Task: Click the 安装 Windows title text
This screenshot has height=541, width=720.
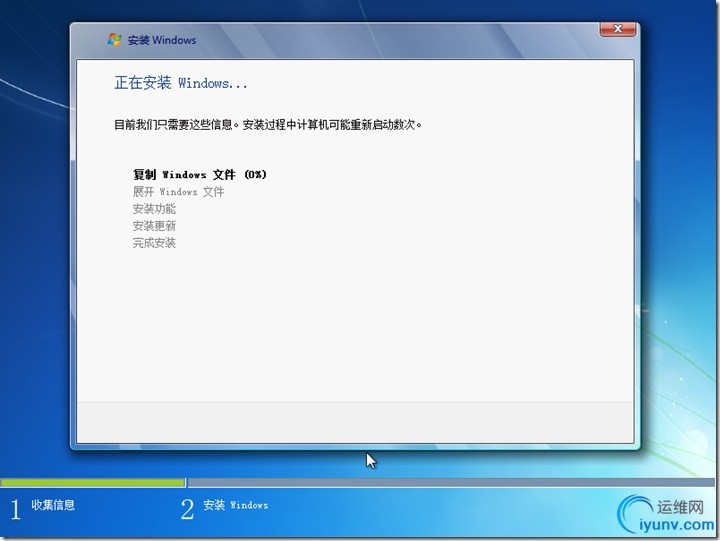Action: pos(162,40)
